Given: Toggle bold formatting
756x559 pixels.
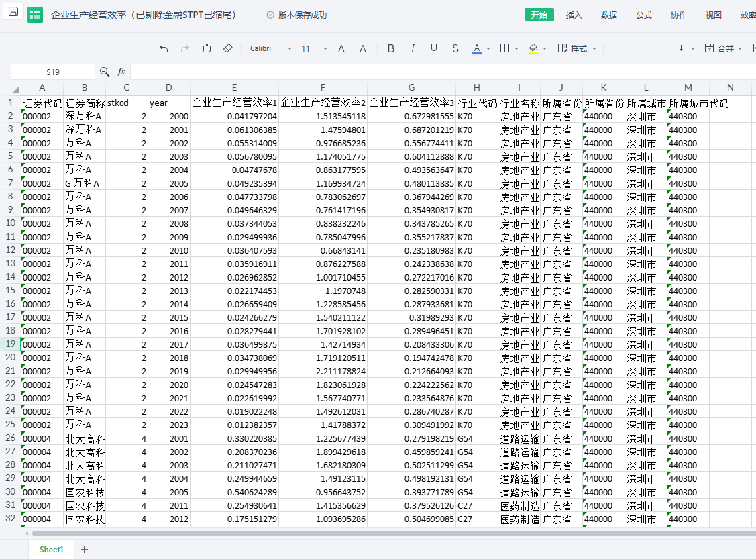Looking at the screenshot, I should (391, 48).
